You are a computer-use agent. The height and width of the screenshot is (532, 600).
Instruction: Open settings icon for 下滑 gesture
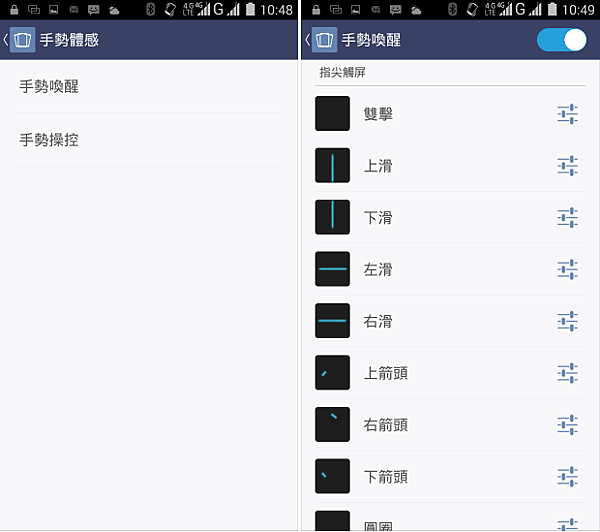click(567, 217)
